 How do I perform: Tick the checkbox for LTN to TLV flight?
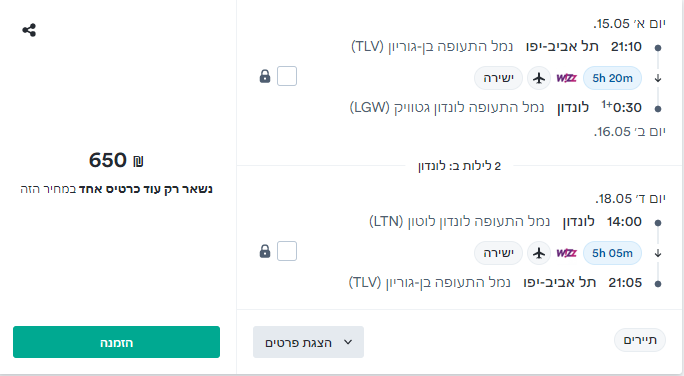click(287, 251)
